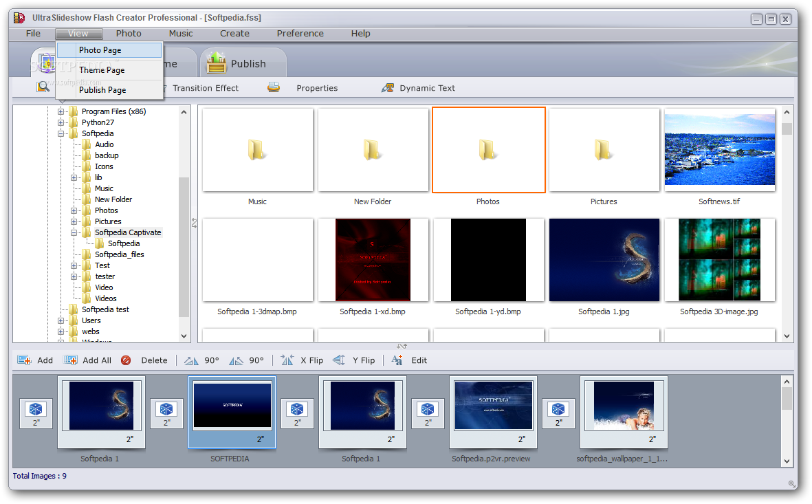Click folder tree scroll down arrow

click(184, 336)
